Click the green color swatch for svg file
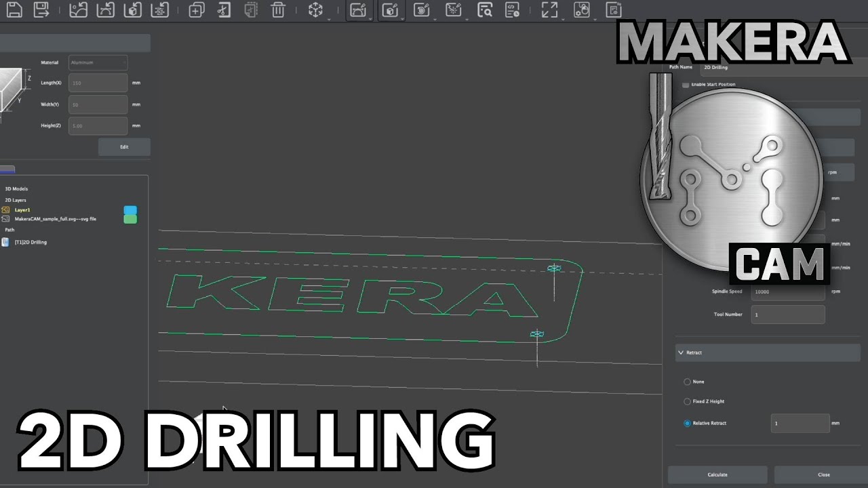 click(130, 219)
